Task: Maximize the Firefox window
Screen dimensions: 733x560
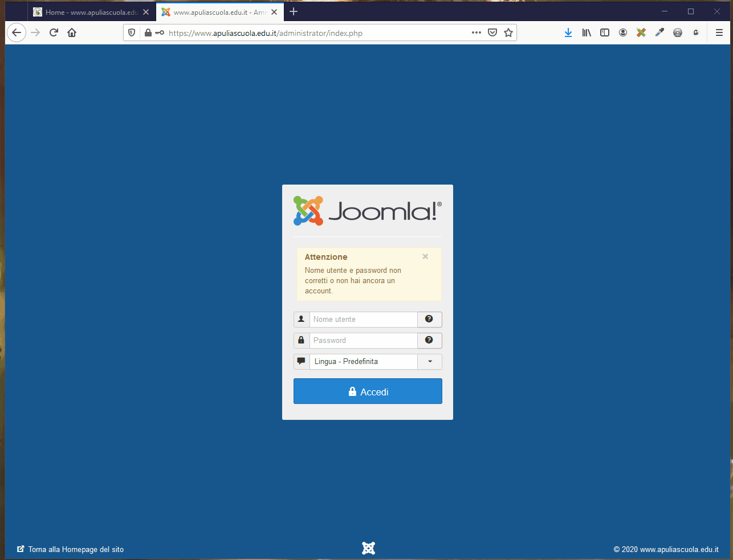Action: coord(691,11)
